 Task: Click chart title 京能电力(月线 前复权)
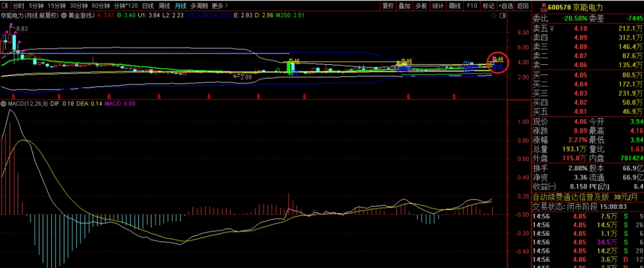30,15
